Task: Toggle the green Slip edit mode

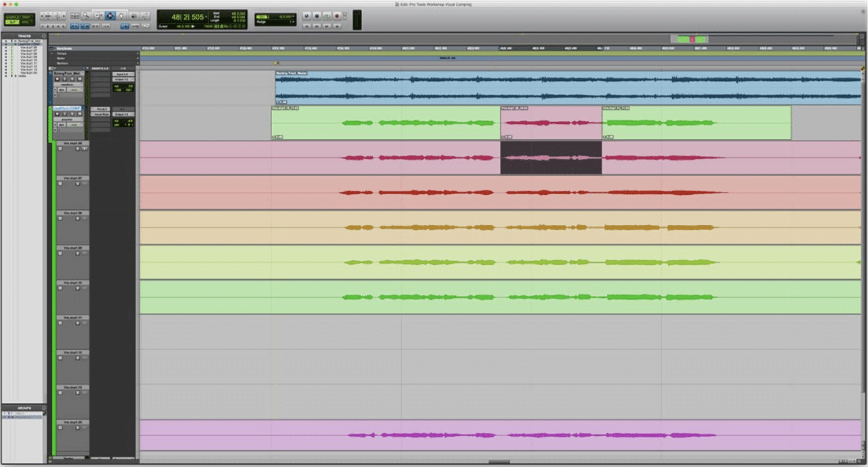Action: click(12, 21)
